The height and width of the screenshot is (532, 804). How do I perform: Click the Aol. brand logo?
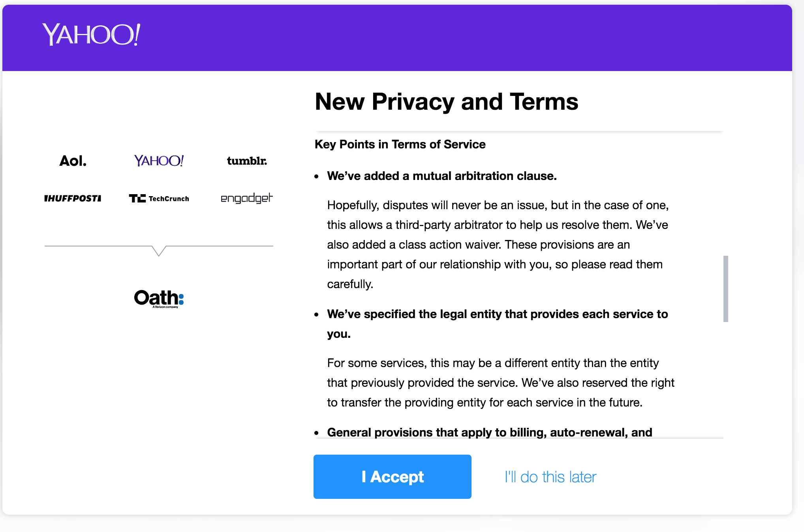click(73, 161)
